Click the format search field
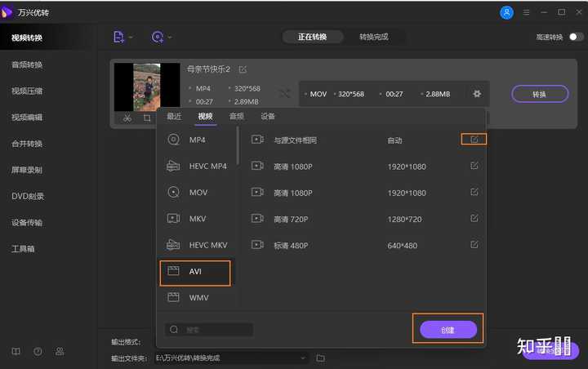 209,330
